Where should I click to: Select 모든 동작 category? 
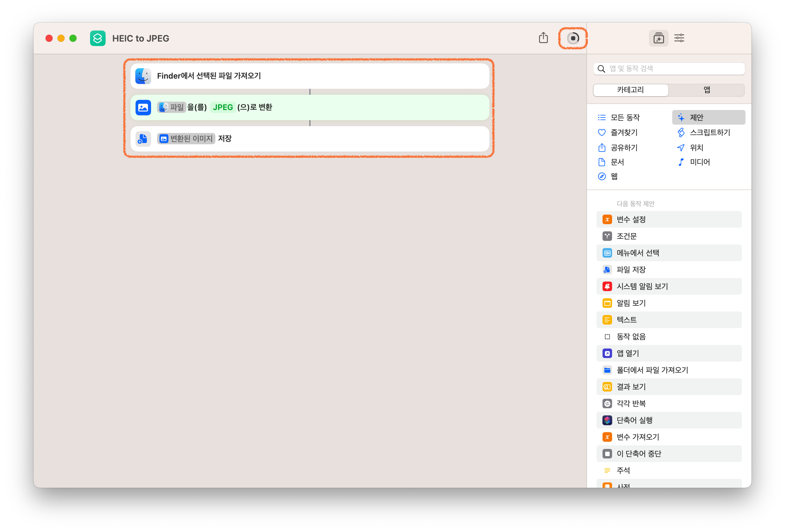coord(625,117)
